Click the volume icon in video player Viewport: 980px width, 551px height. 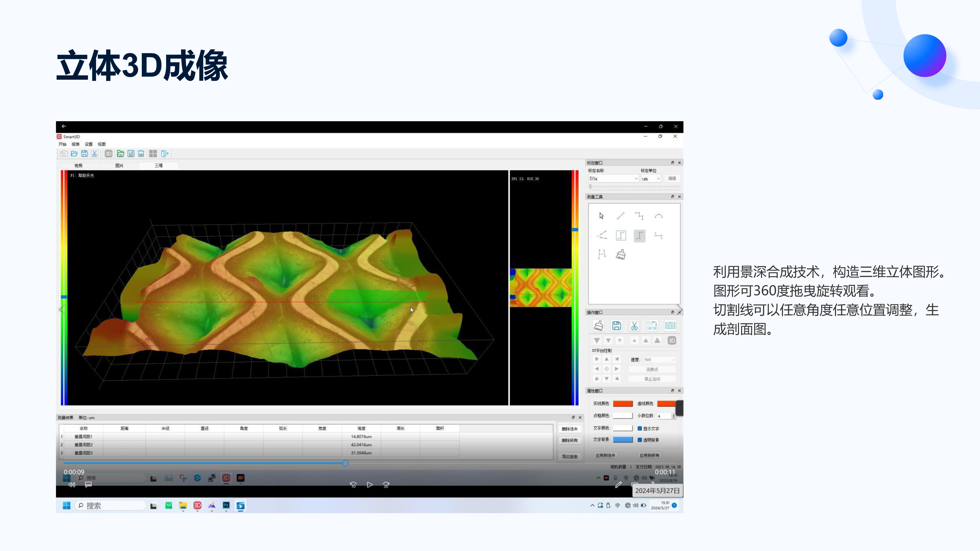point(72,485)
